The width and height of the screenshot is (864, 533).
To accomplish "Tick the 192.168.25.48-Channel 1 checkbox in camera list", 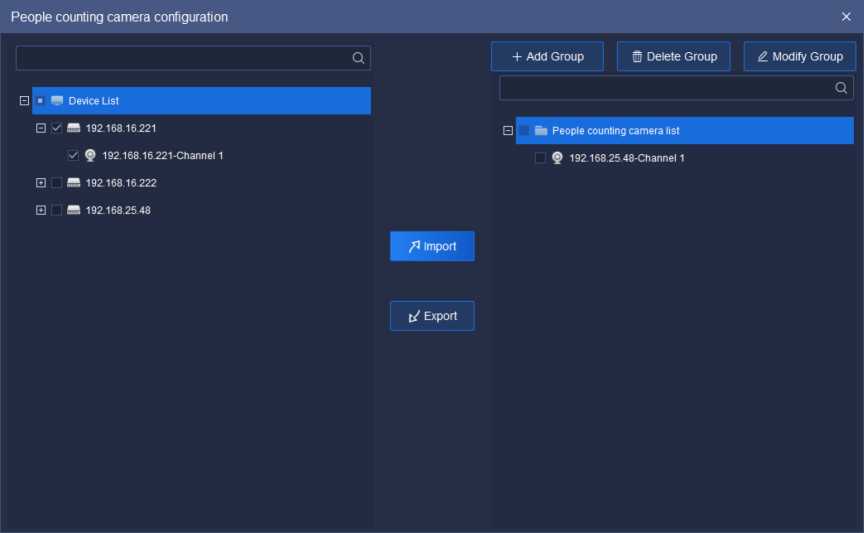I will tap(541, 158).
